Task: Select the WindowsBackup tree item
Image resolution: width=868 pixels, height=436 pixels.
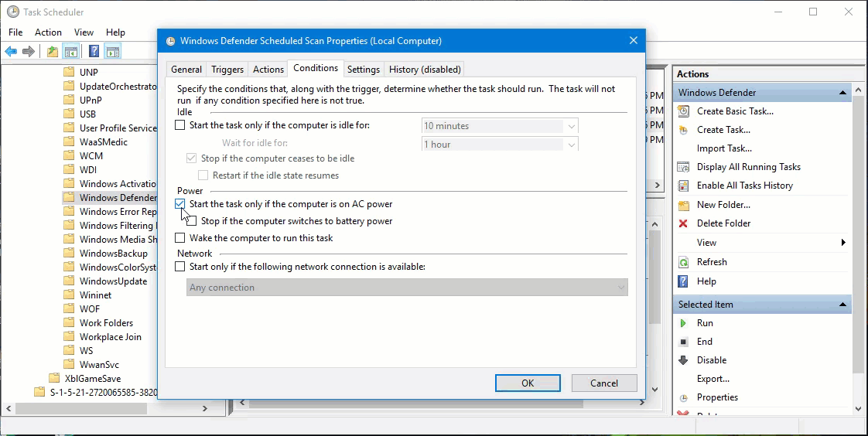Action: [x=114, y=254]
